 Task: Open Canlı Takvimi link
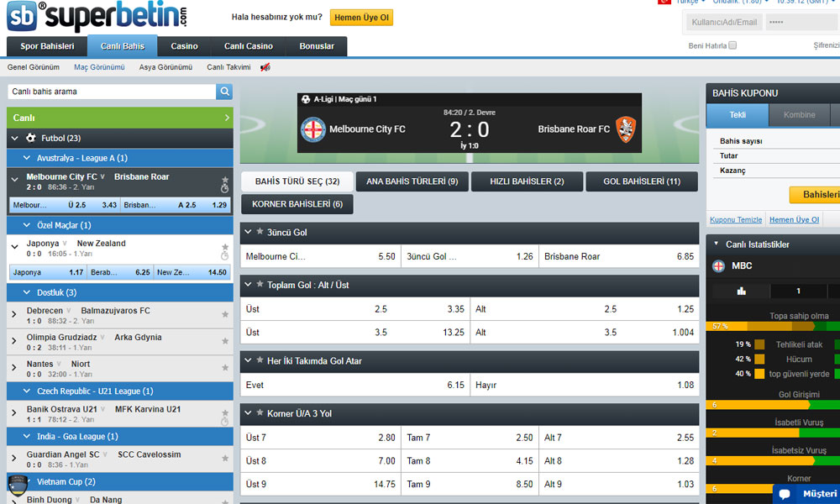(x=228, y=67)
